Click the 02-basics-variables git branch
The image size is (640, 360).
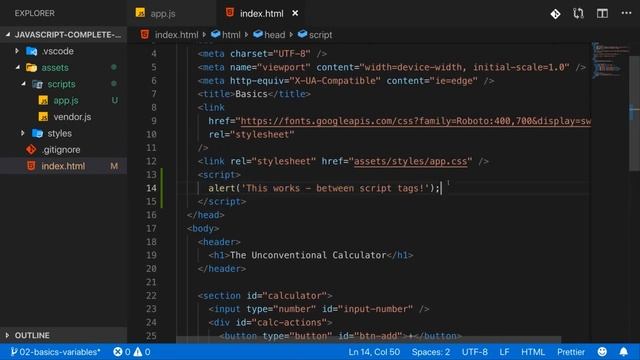pyautogui.click(x=56, y=352)
